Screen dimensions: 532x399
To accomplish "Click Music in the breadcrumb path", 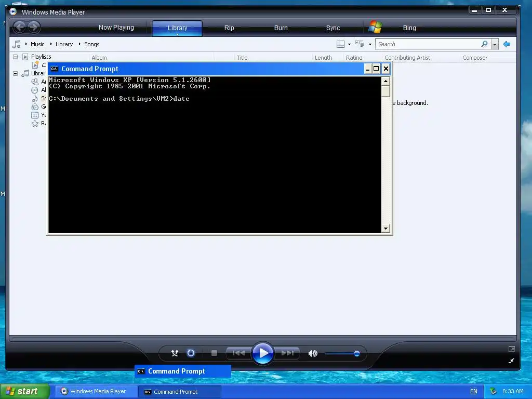I will (37, 44).
